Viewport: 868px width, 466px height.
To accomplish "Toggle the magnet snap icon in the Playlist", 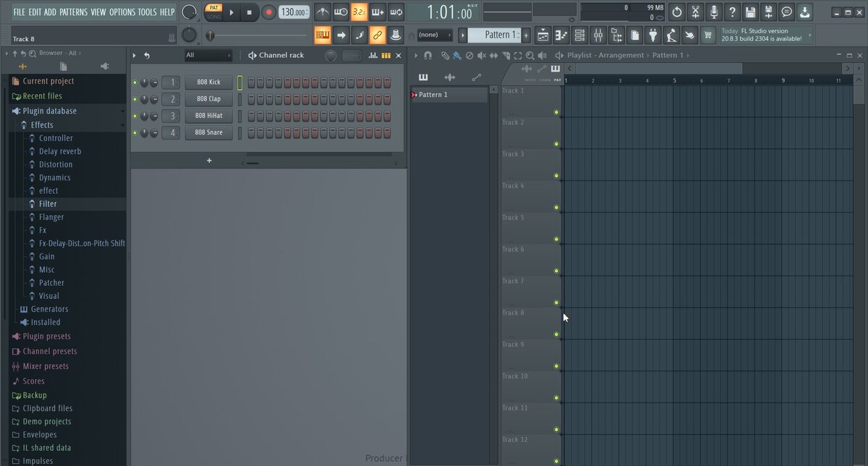I will (427, 55).
